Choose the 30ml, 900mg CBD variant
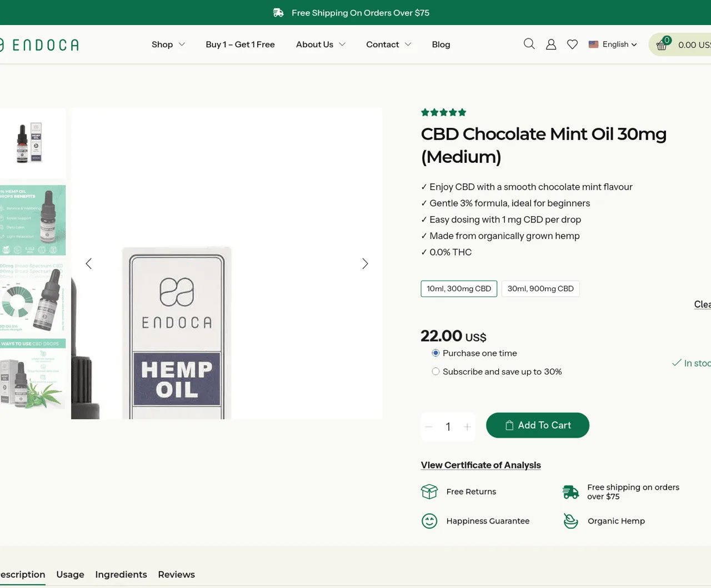The height and width of the screenshot is (588, 711). pos(540,288)
